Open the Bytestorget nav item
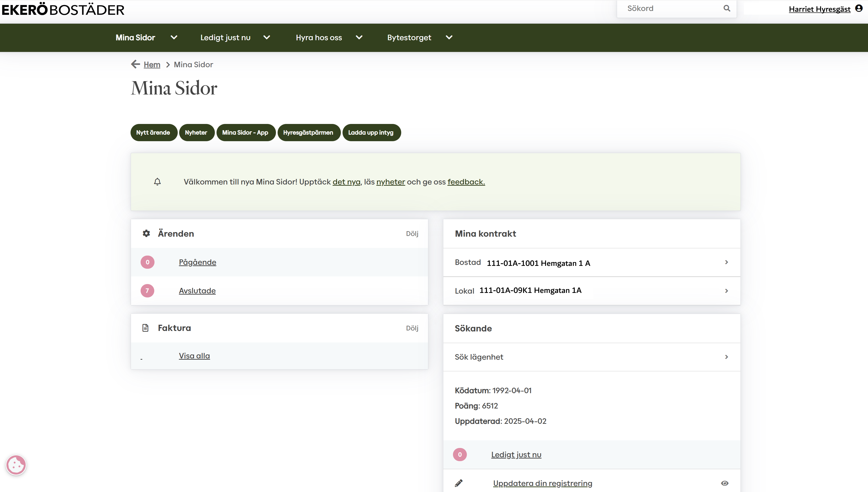The width and height of the screenshot is (868, 492). pyautogui.click(x=409, y=38)
